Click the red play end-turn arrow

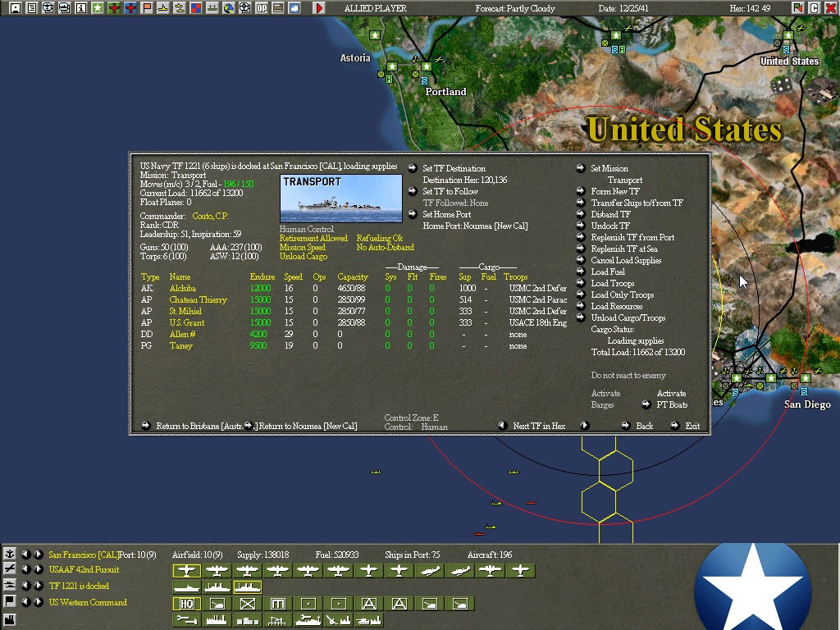point(319,8)
